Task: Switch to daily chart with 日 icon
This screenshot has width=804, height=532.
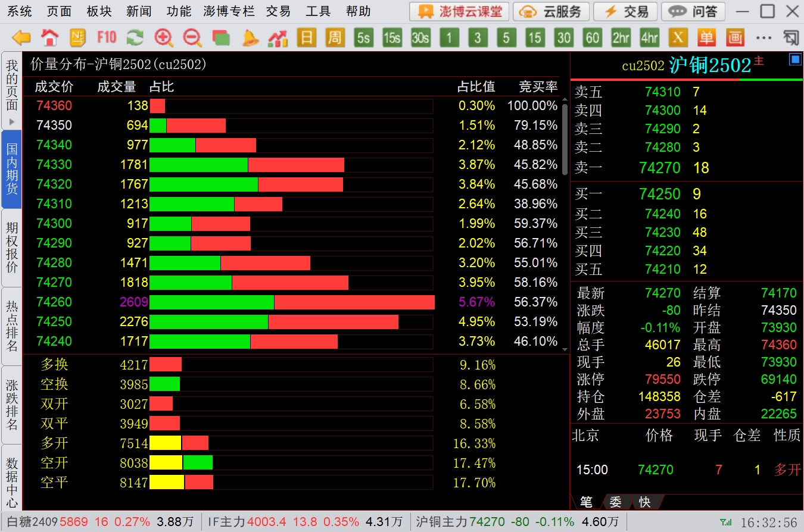Action: pyautogui.click(x=306, y=38)
